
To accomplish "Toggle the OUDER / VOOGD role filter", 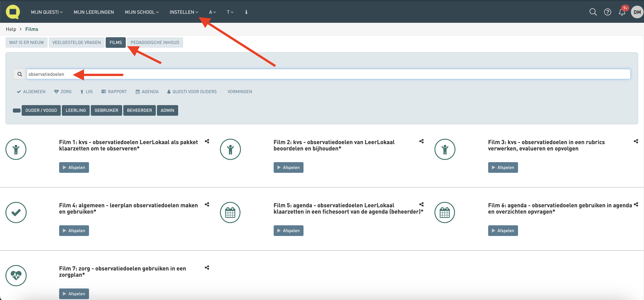I will tap(41, 110).
